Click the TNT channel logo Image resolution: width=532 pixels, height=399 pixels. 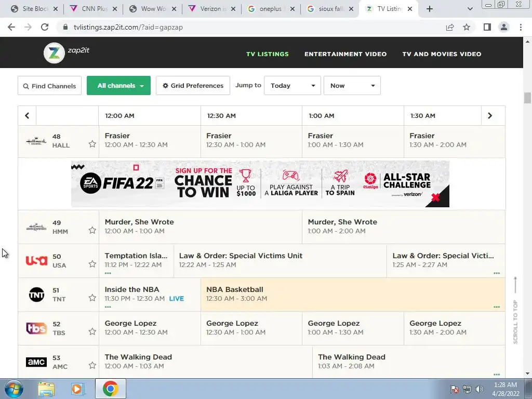tap(36, 295)
